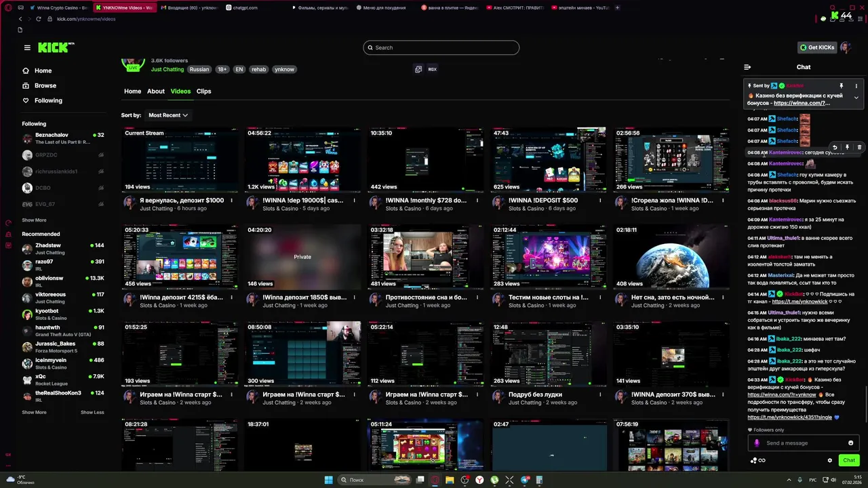The width and height of the screenshot is (868, 488).
Task: Open Windows Start menu
Action: 328,480
